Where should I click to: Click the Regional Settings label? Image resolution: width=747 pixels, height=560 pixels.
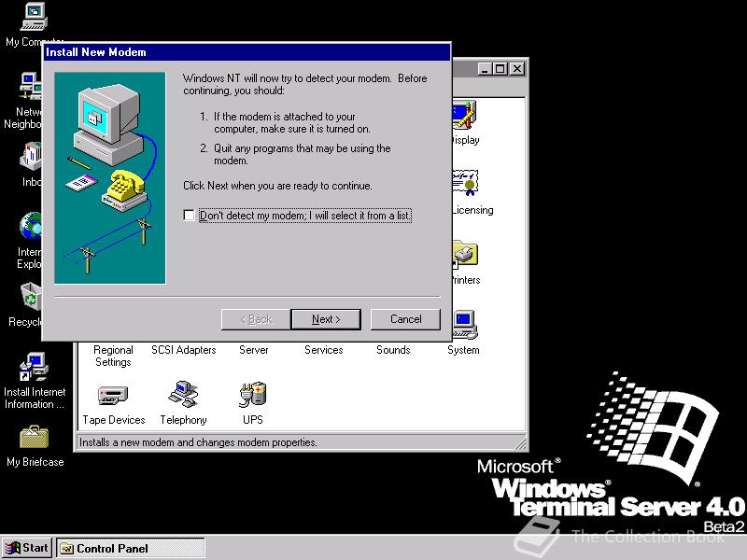click(x=113, y=356)
